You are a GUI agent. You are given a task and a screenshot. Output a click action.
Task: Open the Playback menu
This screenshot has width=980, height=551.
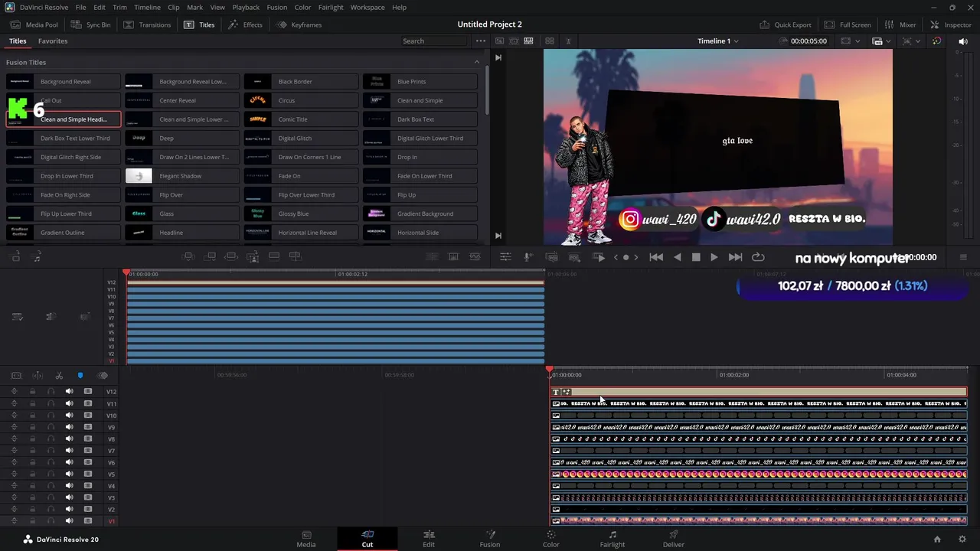point(246,7)
